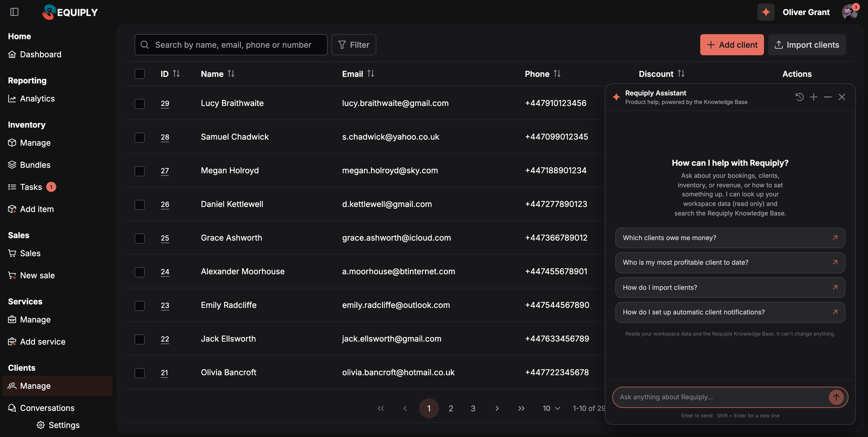Screen dimensions: 868x437
Task: Open the rows-per-page dropdown showing 10
Action: tap(551, 408)
